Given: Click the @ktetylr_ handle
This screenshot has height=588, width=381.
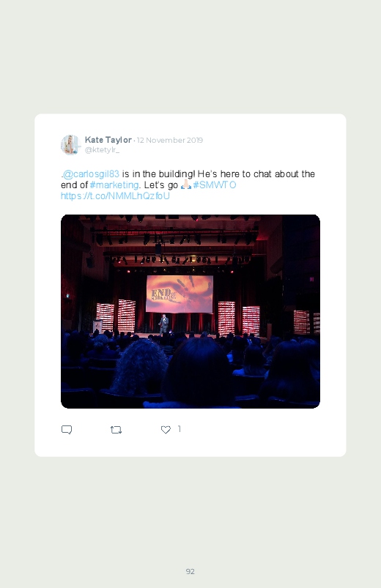Looking at the screenshot, I should click(x=102, y=149).
